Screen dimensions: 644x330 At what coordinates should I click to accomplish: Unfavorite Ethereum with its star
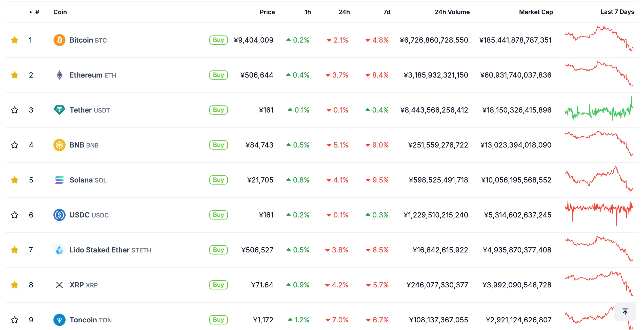coord(15,75)
